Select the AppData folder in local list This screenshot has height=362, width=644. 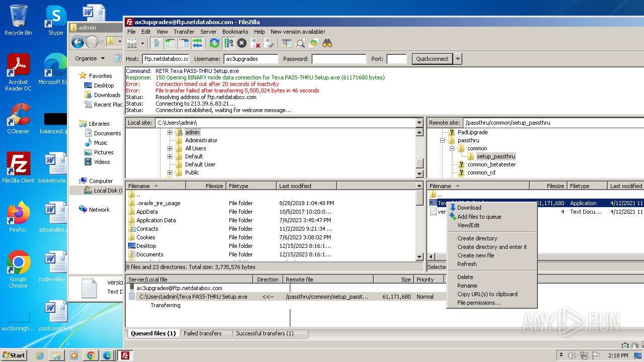tap(147, 212)
